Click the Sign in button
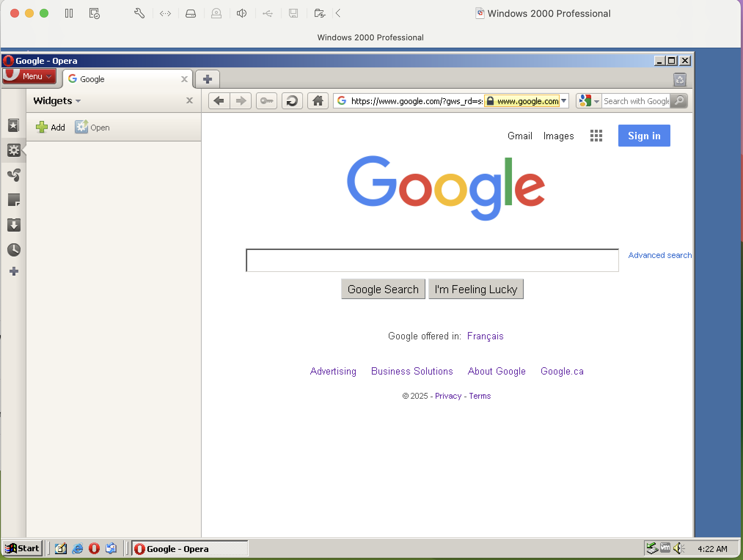Viewport: 743px width, 560px height. click(x=644, y=136)
